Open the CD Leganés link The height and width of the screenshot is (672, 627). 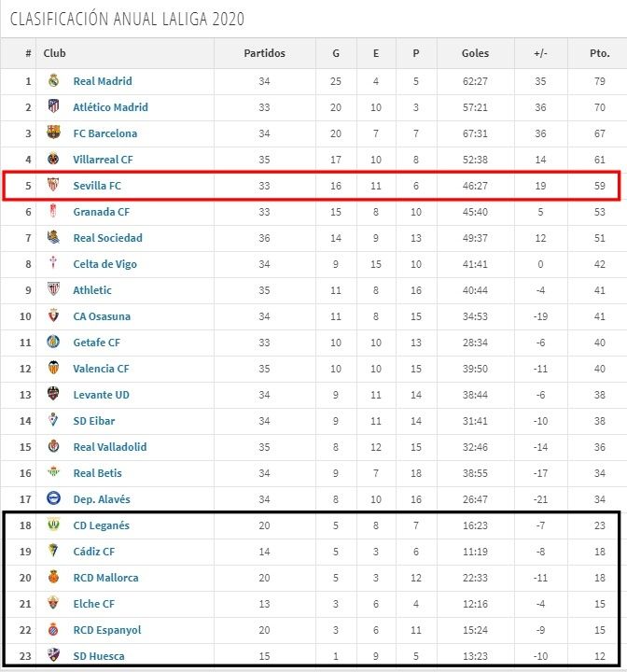(x=101, y=525)
